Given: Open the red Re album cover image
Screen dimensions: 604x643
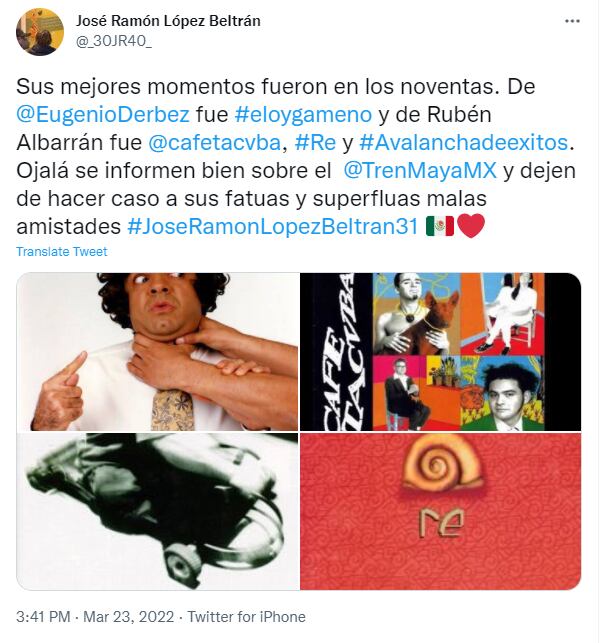Looking at the screenshot, I should click(441, 511).
